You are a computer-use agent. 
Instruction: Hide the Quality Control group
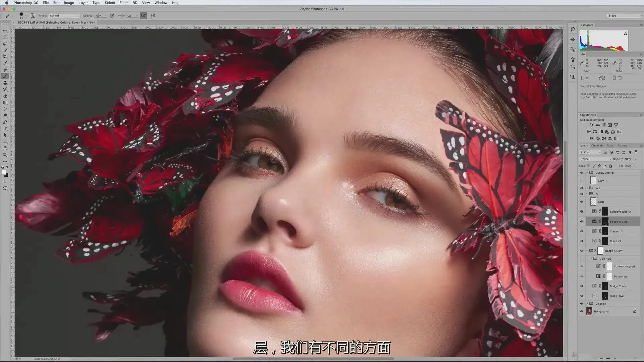pyautogui.click(x=582, y=173)
